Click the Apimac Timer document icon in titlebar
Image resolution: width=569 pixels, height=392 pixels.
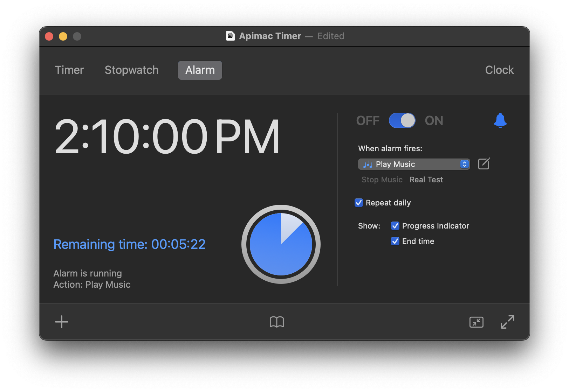(231, 36)
